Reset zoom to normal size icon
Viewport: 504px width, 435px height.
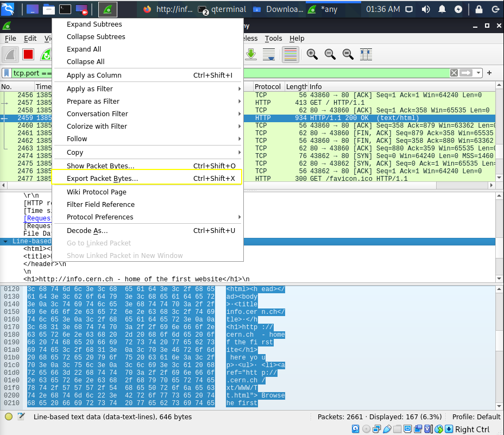click(348, 54)
